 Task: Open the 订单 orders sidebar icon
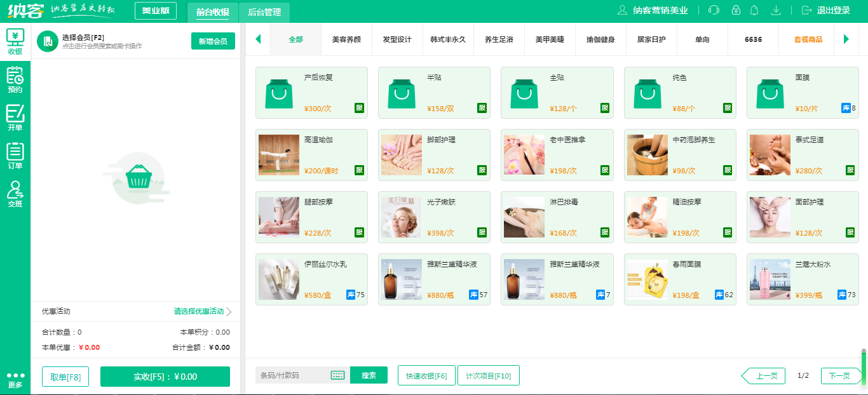pos(14,154)
